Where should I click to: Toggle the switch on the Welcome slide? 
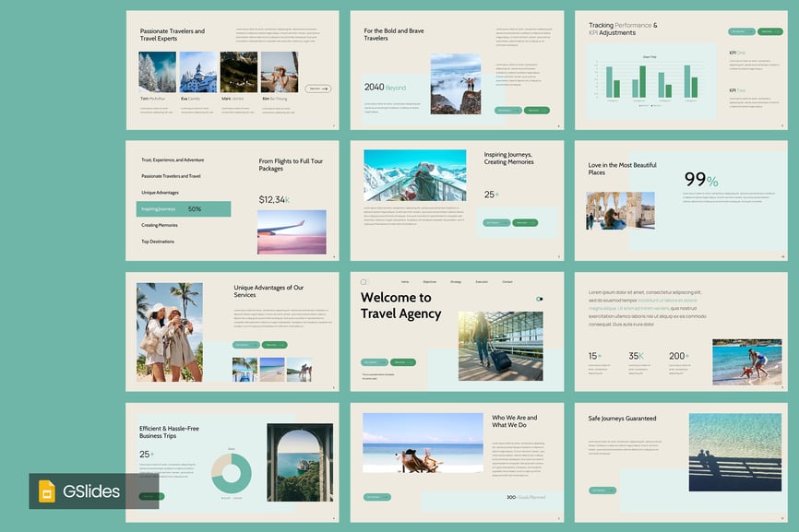coord(540,299)
